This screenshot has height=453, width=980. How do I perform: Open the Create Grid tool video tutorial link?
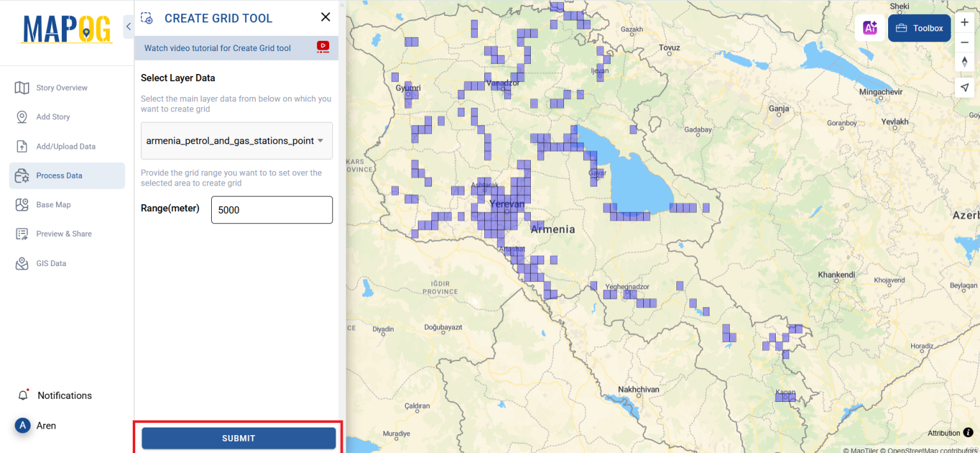[x=216, y=47]
